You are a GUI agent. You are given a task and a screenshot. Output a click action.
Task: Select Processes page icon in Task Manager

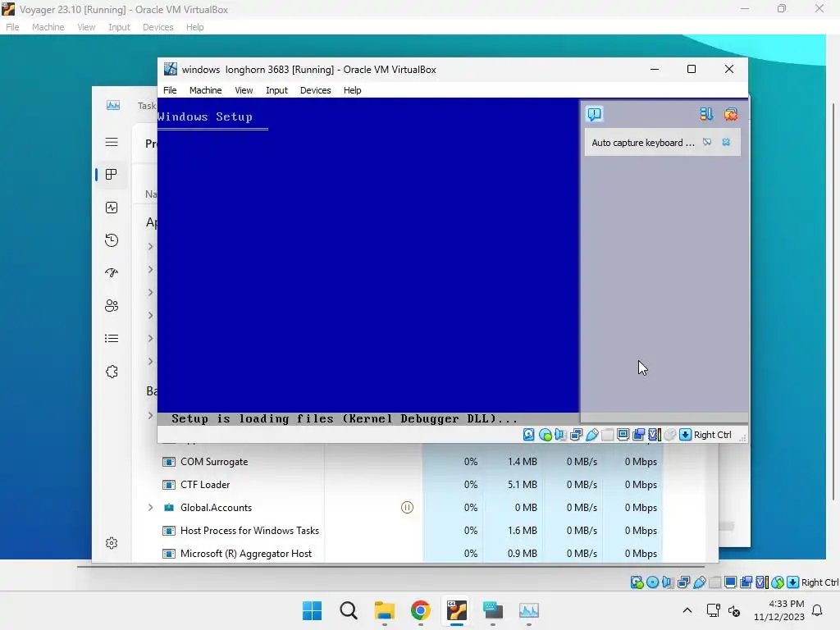(112, 175)
